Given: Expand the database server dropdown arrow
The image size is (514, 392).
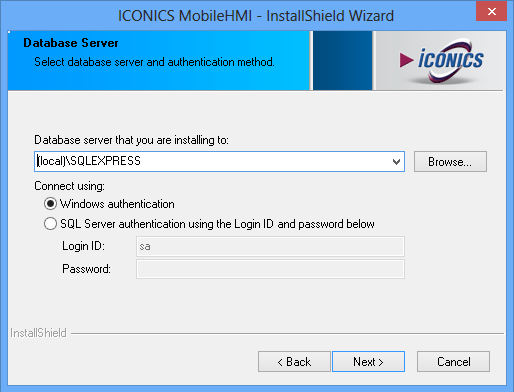Looking at the screenshot, I should coord(396,162).
